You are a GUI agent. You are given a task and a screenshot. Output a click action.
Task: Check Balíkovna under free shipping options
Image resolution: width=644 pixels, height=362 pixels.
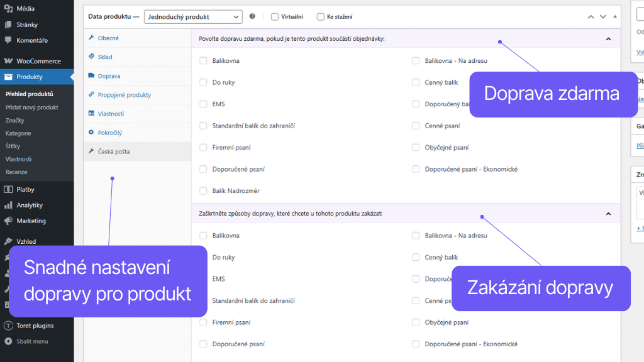coord(203,61)
